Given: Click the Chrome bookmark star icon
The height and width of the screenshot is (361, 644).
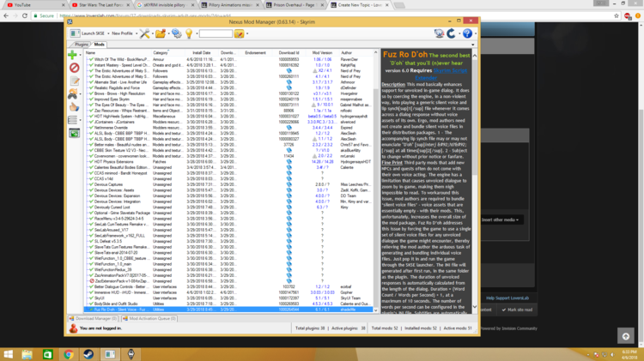Looking at the screenshot, I should tap(616, 15).
